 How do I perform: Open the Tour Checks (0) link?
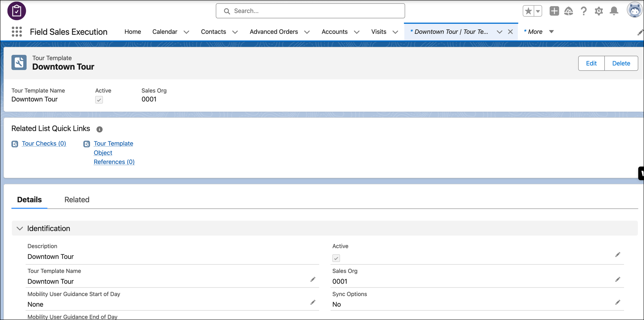(x=44, y=144)
